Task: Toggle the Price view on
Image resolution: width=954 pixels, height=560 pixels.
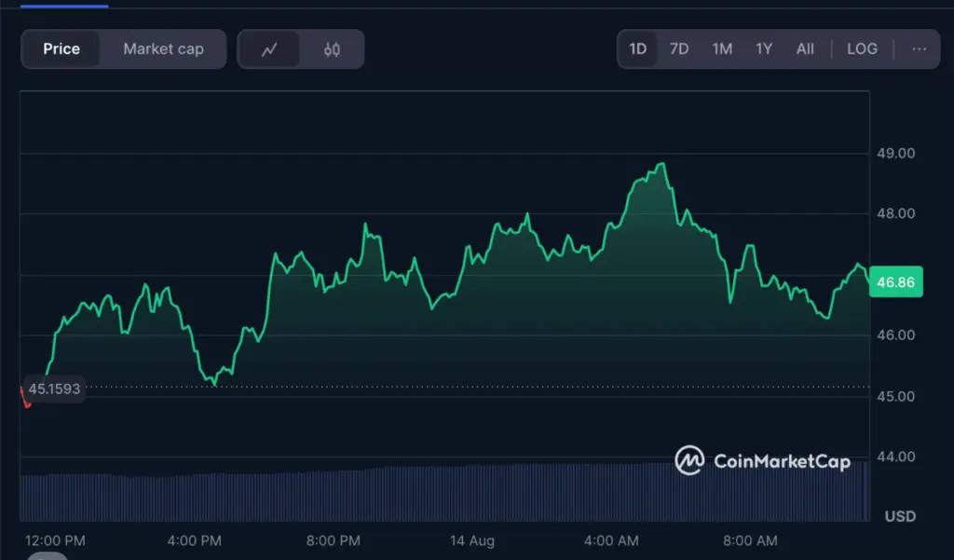Action: (61, 48)
